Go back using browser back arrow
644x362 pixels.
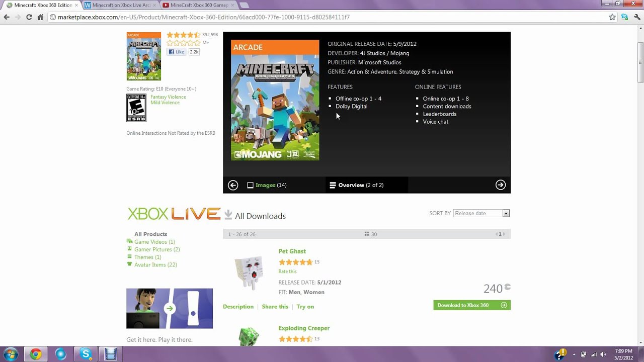7,17
